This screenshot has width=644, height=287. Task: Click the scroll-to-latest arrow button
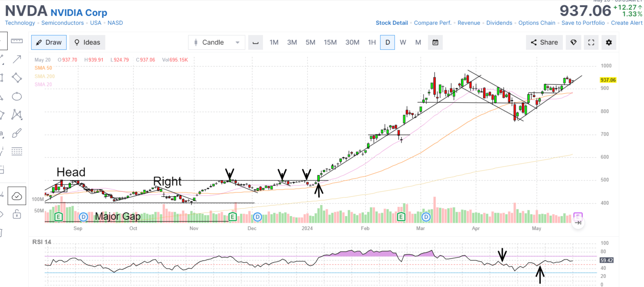pos(578,223)
